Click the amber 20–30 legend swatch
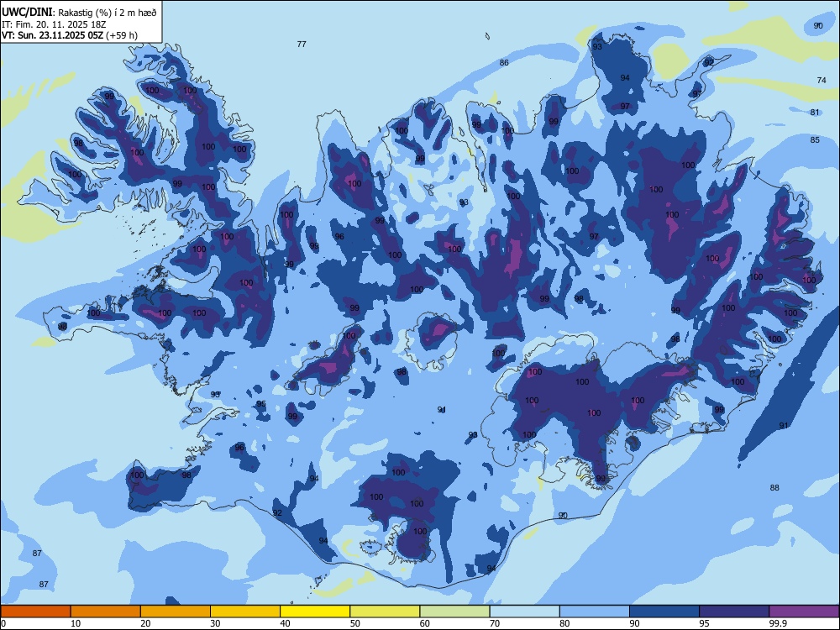Screen dimensions: 840x630 (x=176, y=612)
